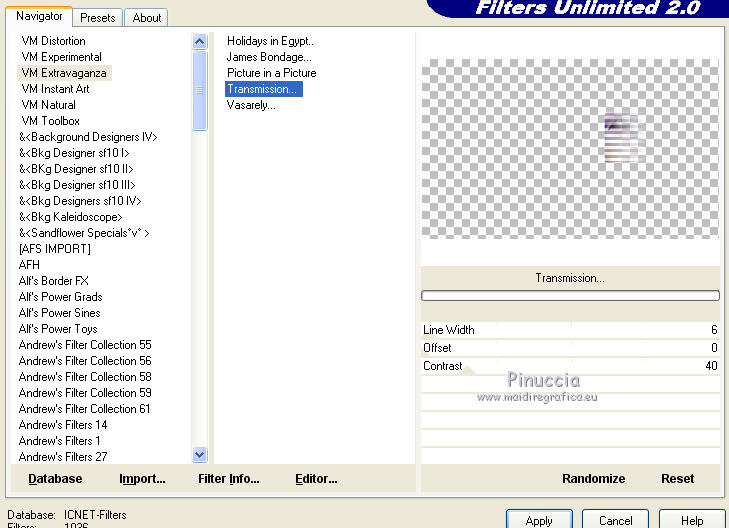Select AFH category
This screenshot has height=528, width=729.
29,265
